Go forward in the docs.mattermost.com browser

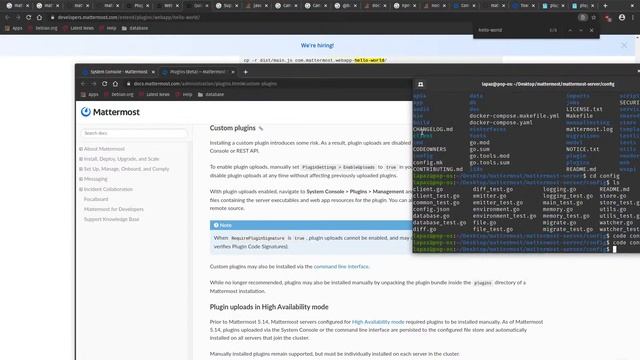pyautogui.click(x=94, y=84)
